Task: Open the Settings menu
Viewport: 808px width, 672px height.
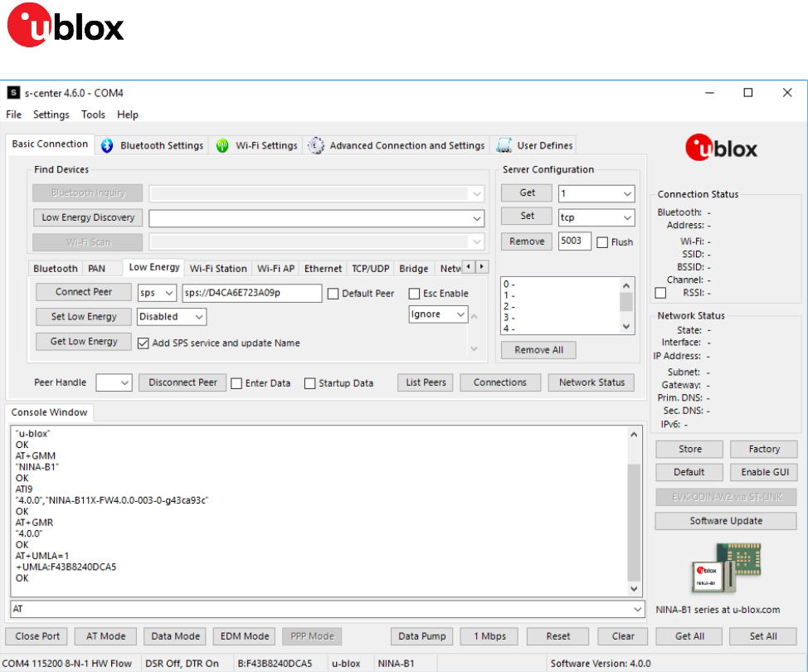Action: click(51, 114)
